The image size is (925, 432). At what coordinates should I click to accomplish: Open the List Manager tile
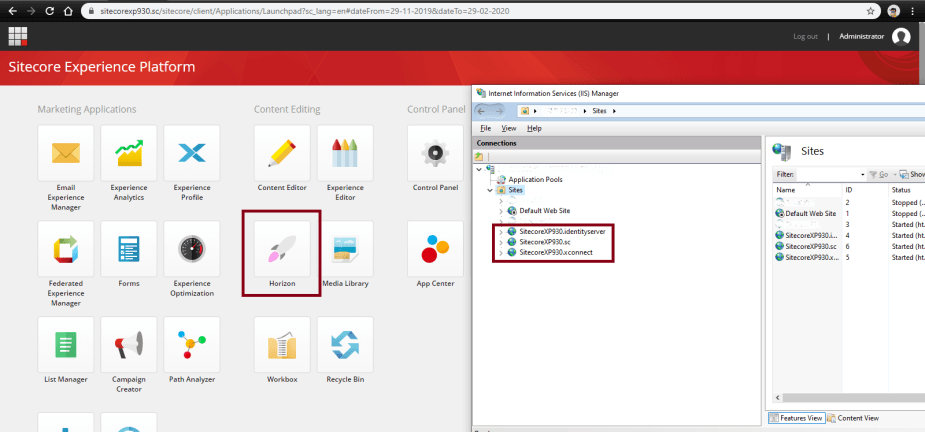tap(65, 345)
